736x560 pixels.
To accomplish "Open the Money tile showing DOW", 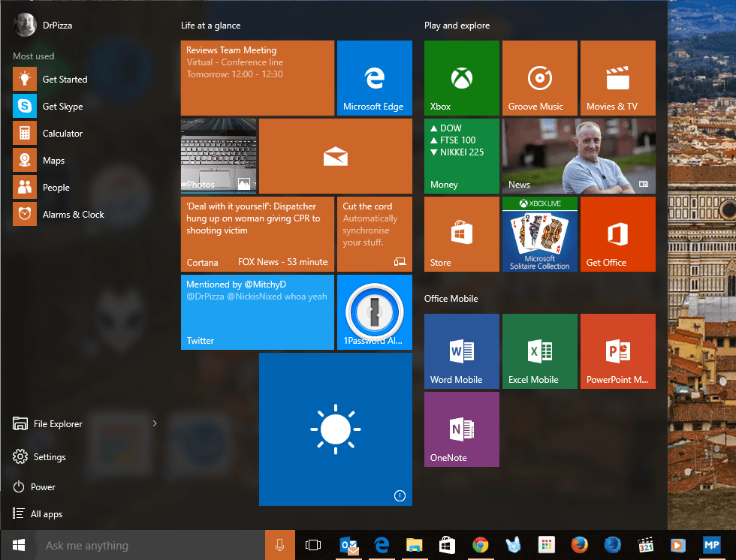I will (462, 155).
